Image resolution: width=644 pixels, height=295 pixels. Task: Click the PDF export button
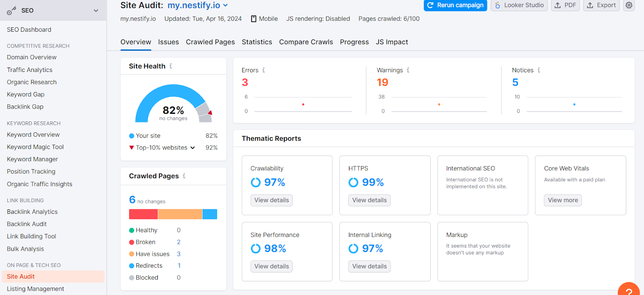[565, 5]
